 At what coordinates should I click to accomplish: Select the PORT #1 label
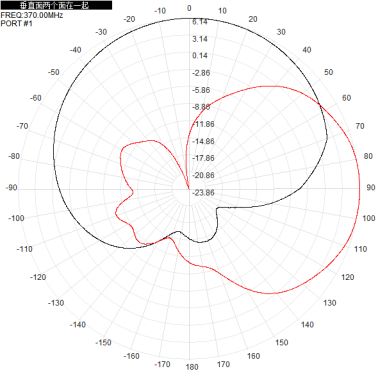17,23
